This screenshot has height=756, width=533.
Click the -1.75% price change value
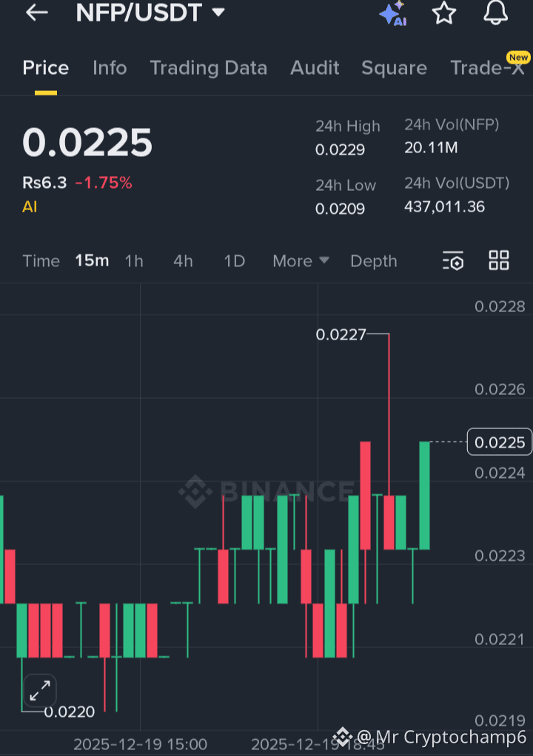tap(103, 183)
